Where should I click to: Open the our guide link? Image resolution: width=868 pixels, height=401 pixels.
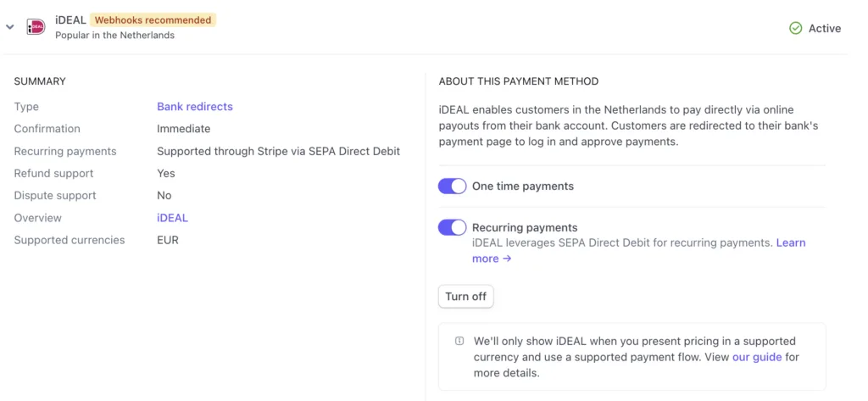point(757,357)
